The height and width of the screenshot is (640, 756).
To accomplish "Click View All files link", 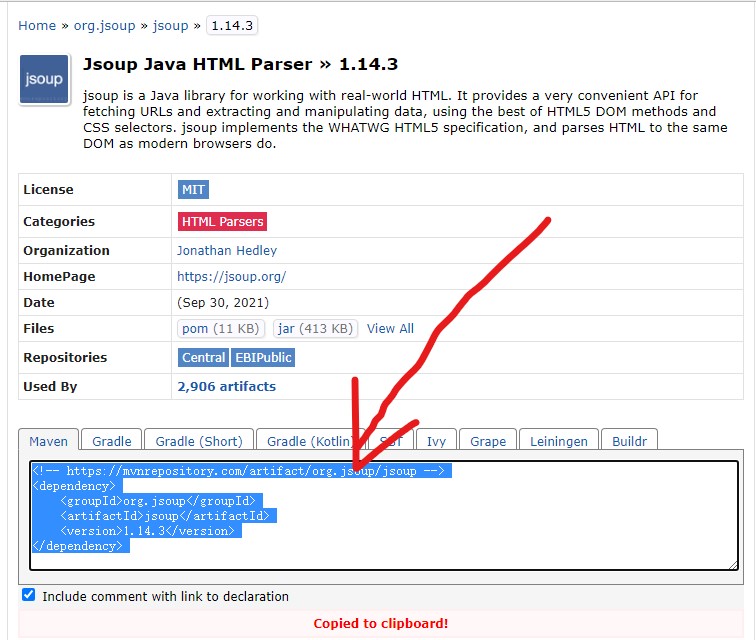I will click(390, 328).
